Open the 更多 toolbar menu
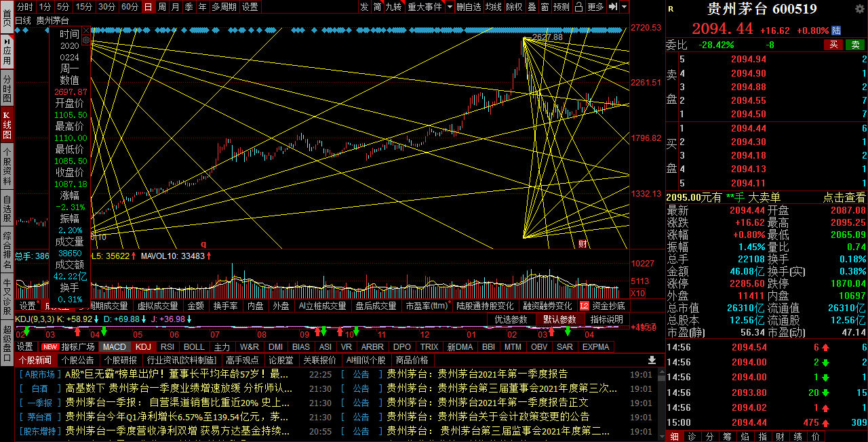This screenshot has height=442, width=868. pos(595,7)
